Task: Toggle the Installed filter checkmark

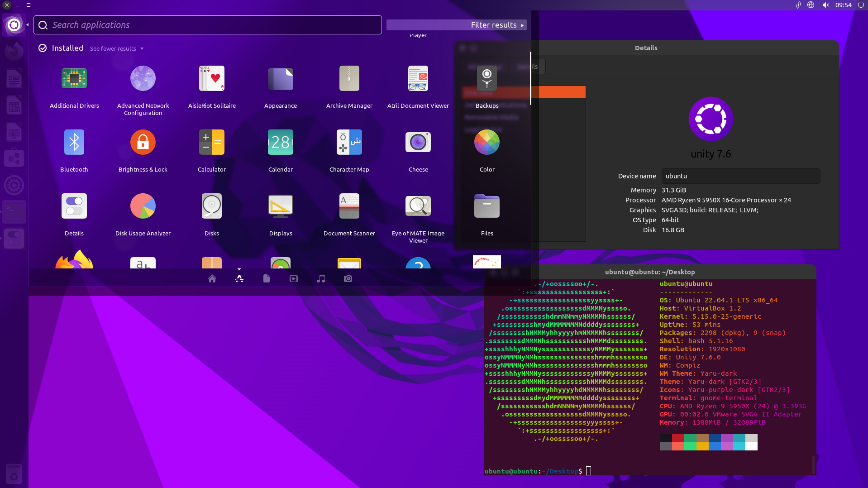Action: tap(42, 48)
